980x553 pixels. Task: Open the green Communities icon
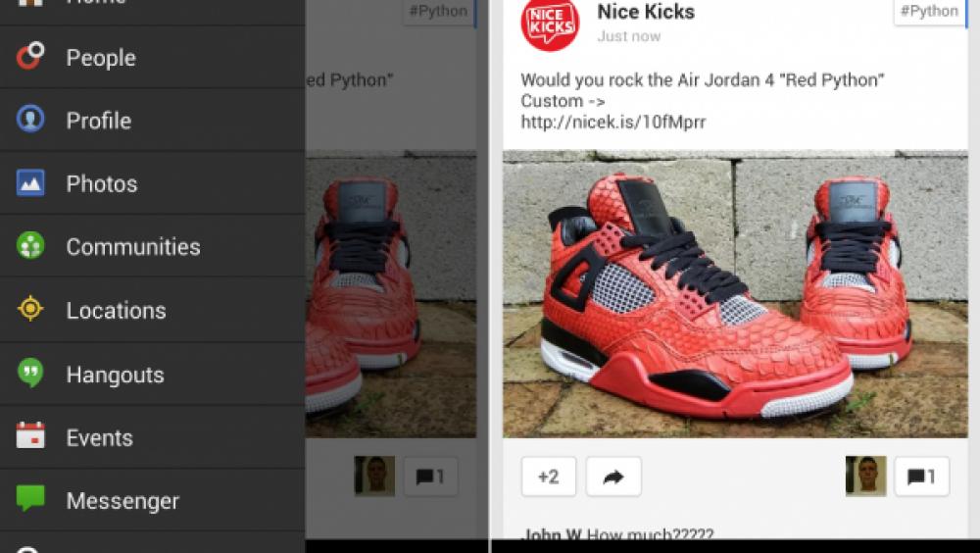[x=30, y=246]
